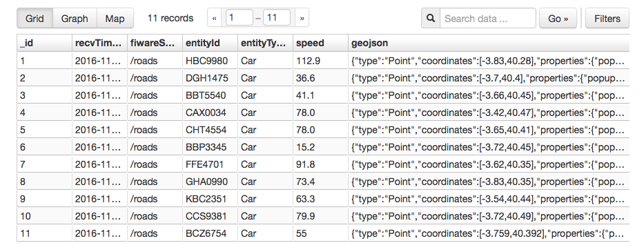Open the Filters panel button

[607, 19]
